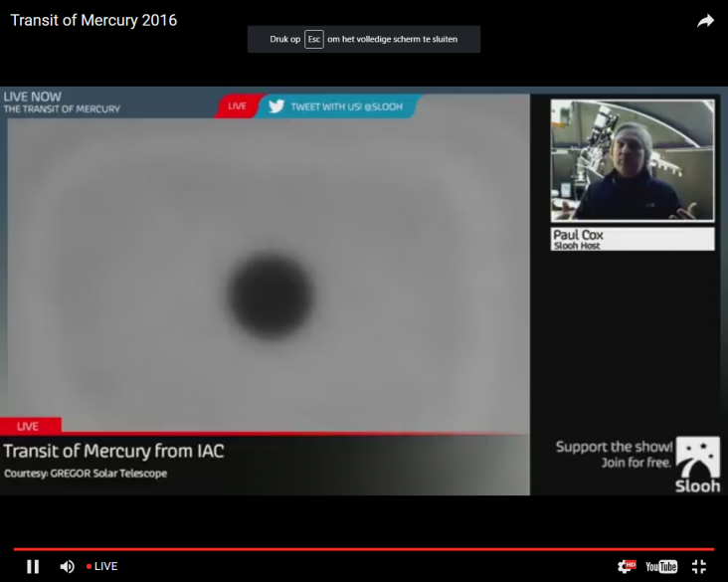Click the red playback progress bar
This screenshot has height=582, width=728.
tap(364, 549)
